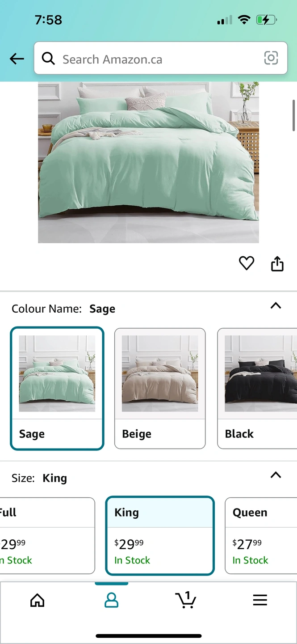297x644 pixels.
Task: Open camera lens search icon
Action: coord(271,58)
